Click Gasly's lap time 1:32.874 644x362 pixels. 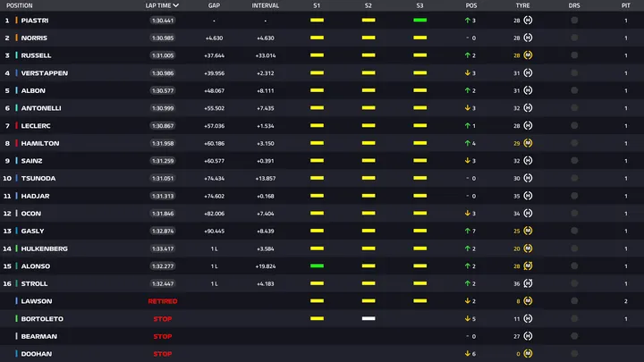point(163,231)
